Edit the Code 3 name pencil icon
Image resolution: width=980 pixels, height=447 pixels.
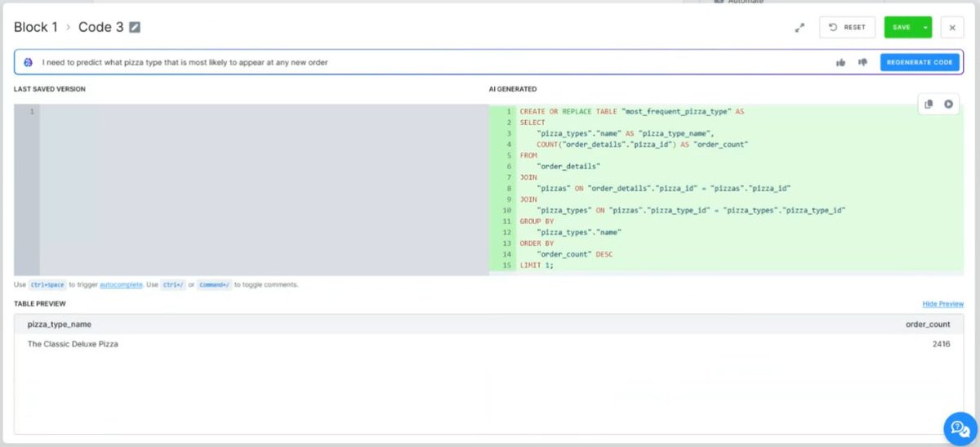pyautogui.click(x=135, y=27)
